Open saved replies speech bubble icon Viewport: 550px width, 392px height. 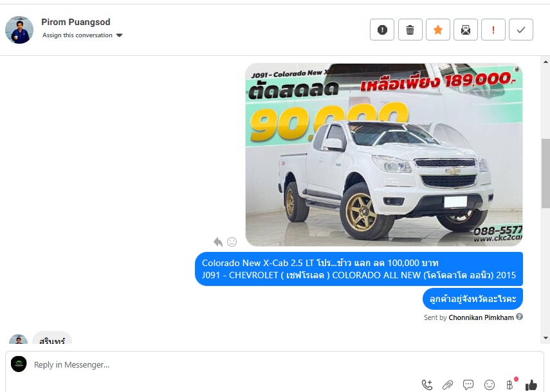[468, 385]
